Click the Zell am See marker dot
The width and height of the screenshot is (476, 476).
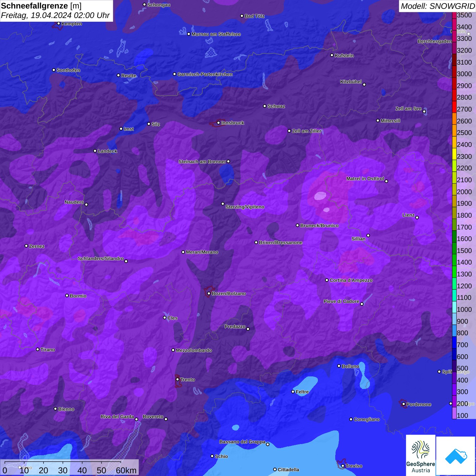pos(424,112)
